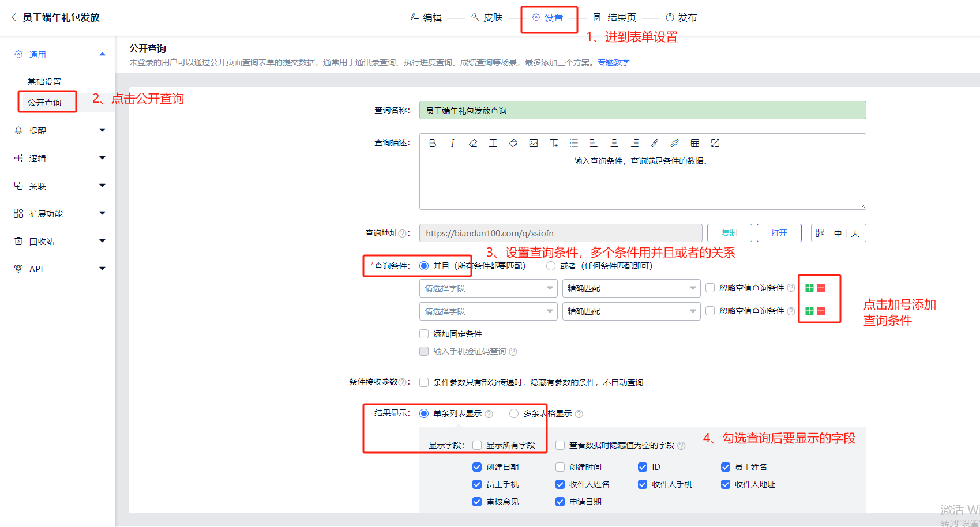Uncheck the 员工姓名 display field
980x527 pixels.
click(x=726, y=467)
